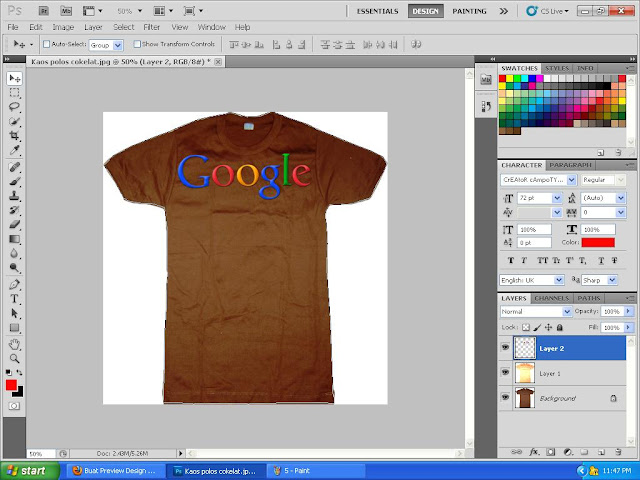Open the Layer menu

pos(93,27)
